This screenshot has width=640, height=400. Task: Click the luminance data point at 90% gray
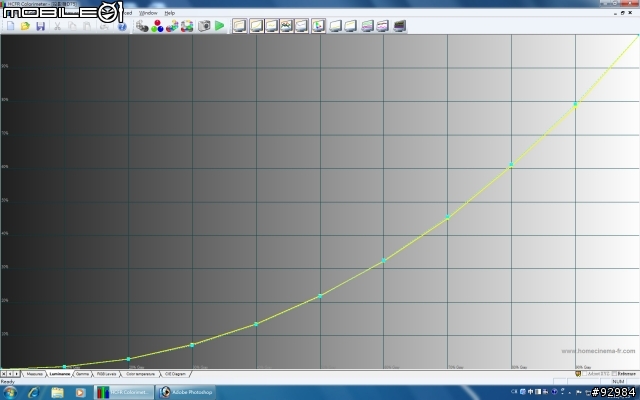(x=575, y=104)
